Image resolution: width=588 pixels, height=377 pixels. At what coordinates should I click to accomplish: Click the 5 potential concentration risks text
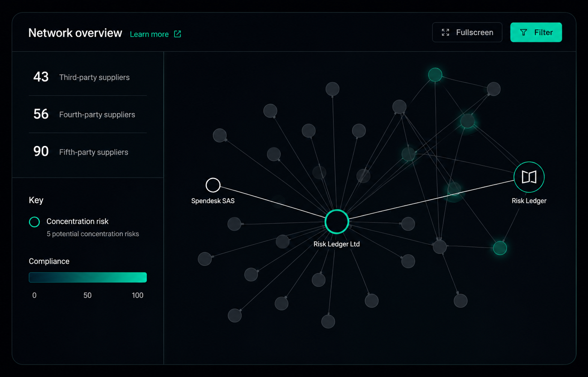coord(93,234)
